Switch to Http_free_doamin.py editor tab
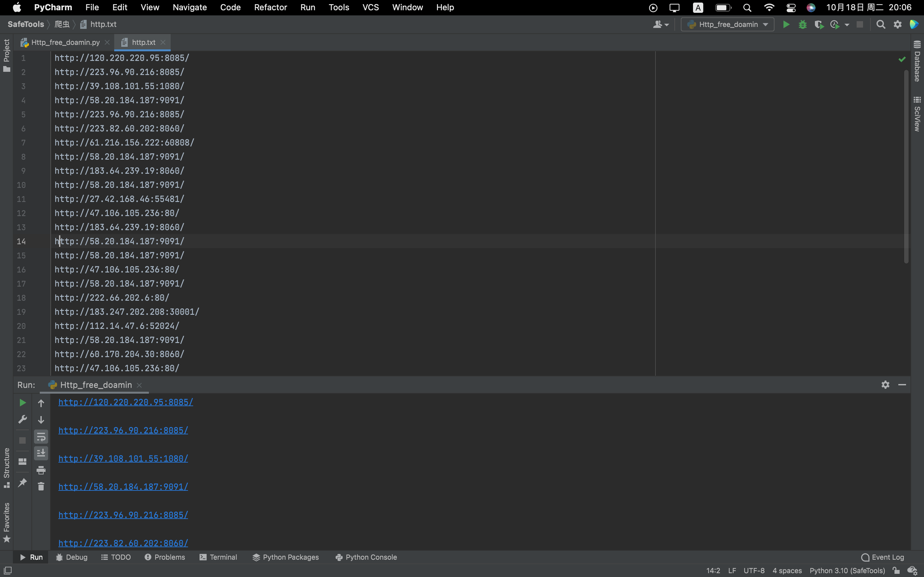Viewport: 924px width, 577px height. (65, 42)
